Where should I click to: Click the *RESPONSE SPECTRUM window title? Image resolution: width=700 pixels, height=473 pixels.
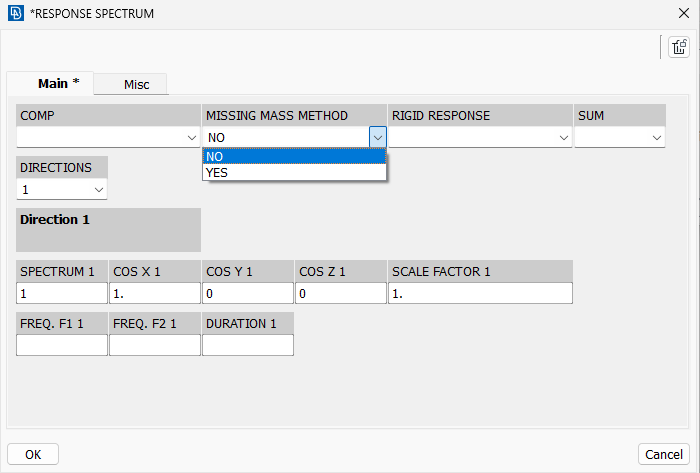click(x=92, y=13)
